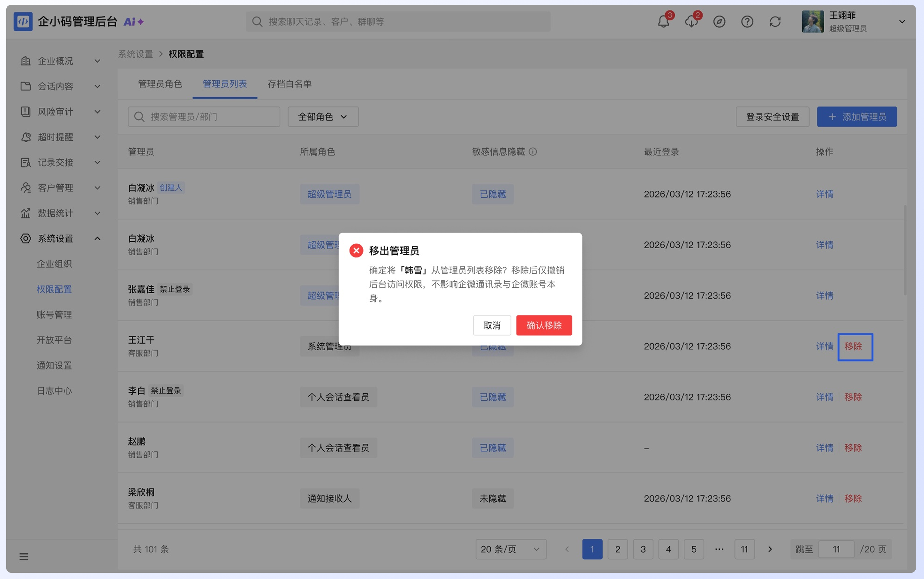Click the red error icon in dialog
The image size is (924, 579).
coord(356,251)
